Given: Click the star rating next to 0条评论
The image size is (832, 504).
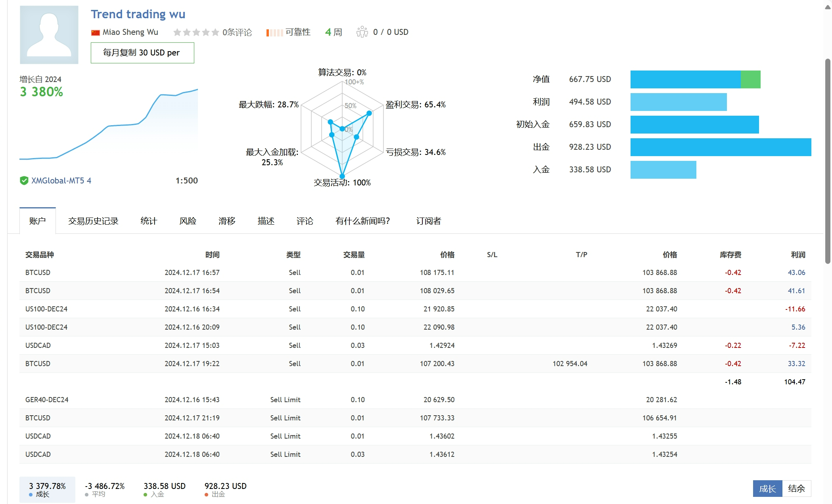Looking at the screenshot, I should (x=196, y=32).
